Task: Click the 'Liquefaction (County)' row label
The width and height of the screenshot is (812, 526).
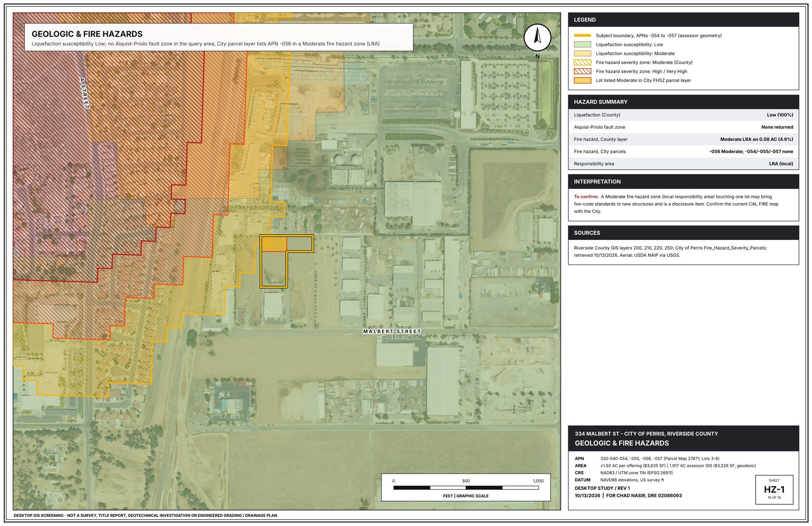Action: (597, 115)
